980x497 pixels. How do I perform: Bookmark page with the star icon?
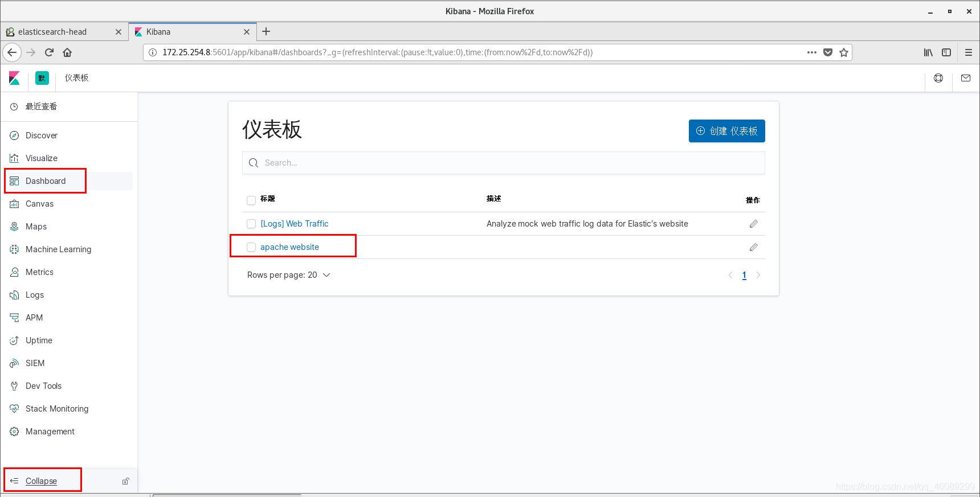[844, 52]
